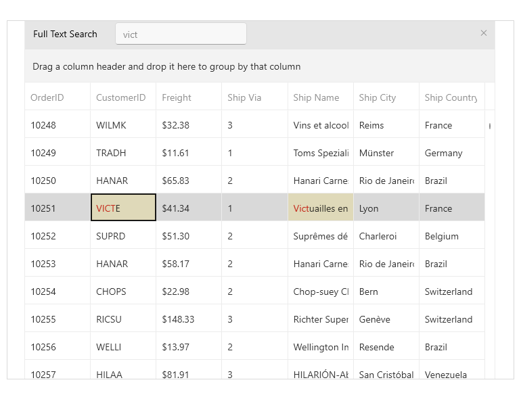Select ship name cell Suprêmes dé
The height and width of the screenshot is (420, 521).
(321, 235)
